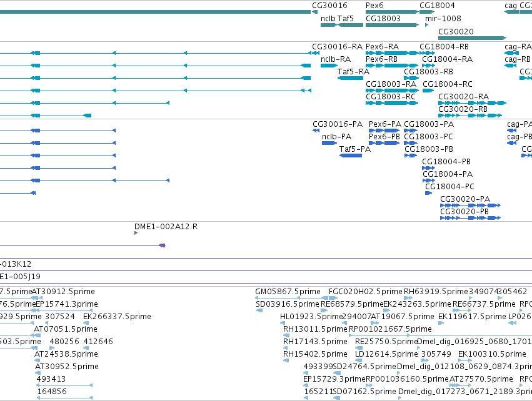This screenshot has height=401, width=532.
Task: Open the CG30020-RA transcript label
Action: pyautogui.click(x=463, y=97)
